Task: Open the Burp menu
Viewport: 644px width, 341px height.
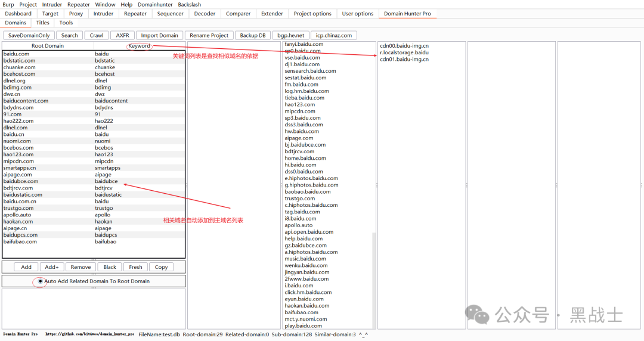Action: click(8, 5)
